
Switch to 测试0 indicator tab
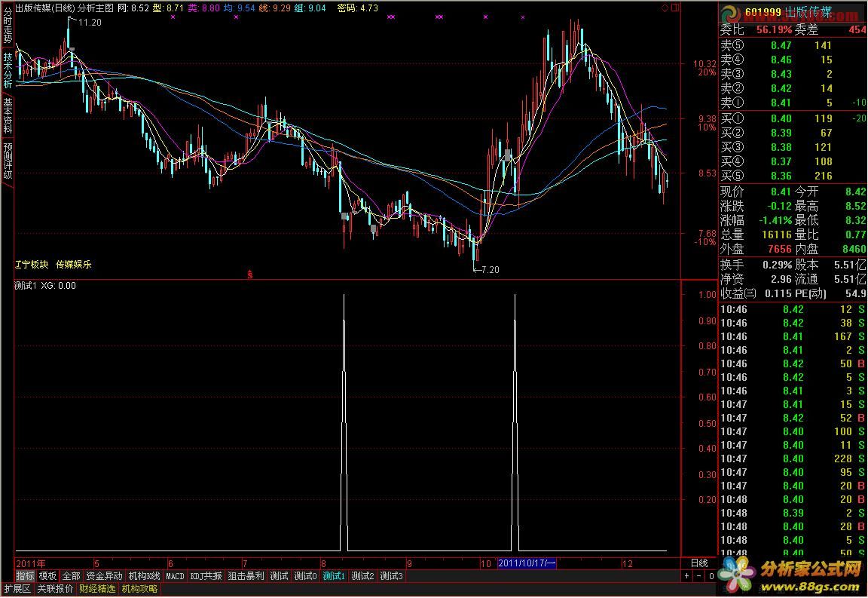point(306,576)
